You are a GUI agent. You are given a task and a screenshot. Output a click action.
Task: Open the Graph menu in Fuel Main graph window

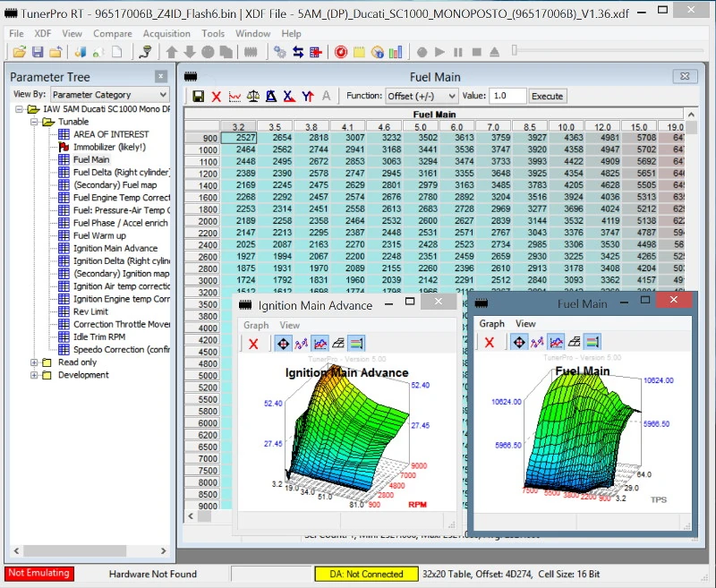pyautogui.click(x=492, y=323)
